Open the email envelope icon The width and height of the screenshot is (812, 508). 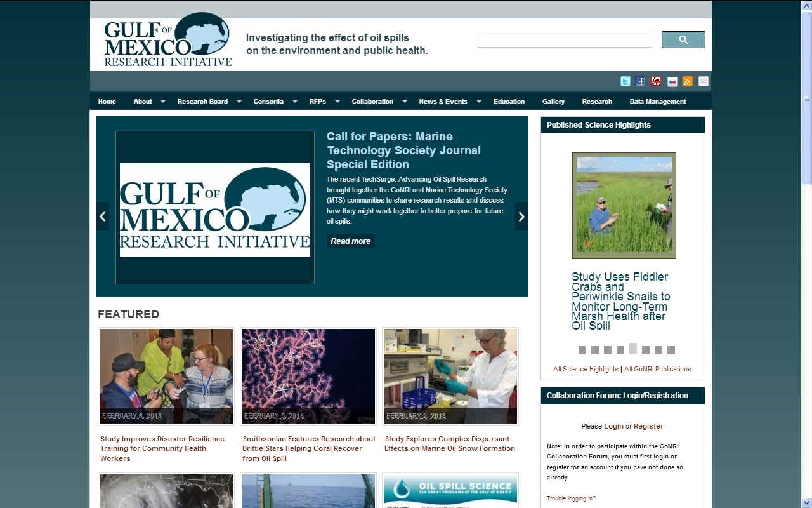[x=704, y=81]
